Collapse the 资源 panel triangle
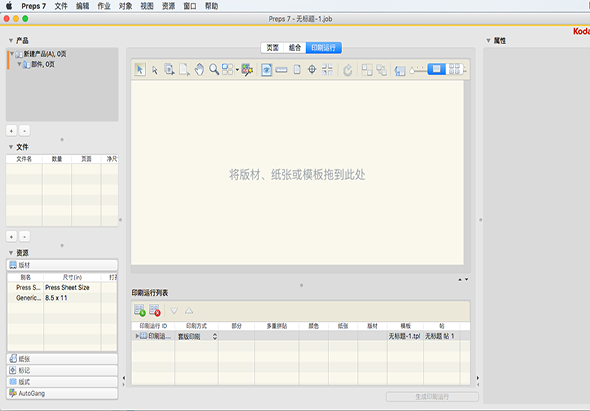Image resolution: width=590 pixels, height=411 pixels. pos(11,253)
